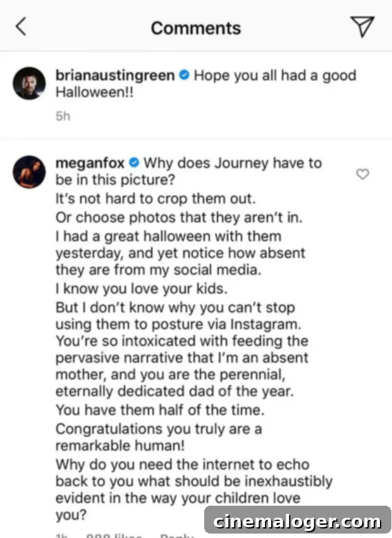This screenshot has height=538, width=392.
Task: Tap the Comments header title
Action: (196, 28)
